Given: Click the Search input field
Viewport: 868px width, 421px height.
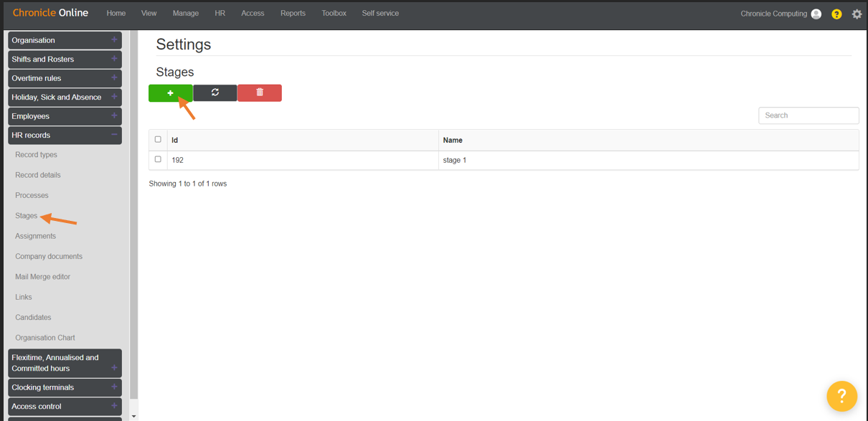Looking at the screenshot, I should (808, 115).
